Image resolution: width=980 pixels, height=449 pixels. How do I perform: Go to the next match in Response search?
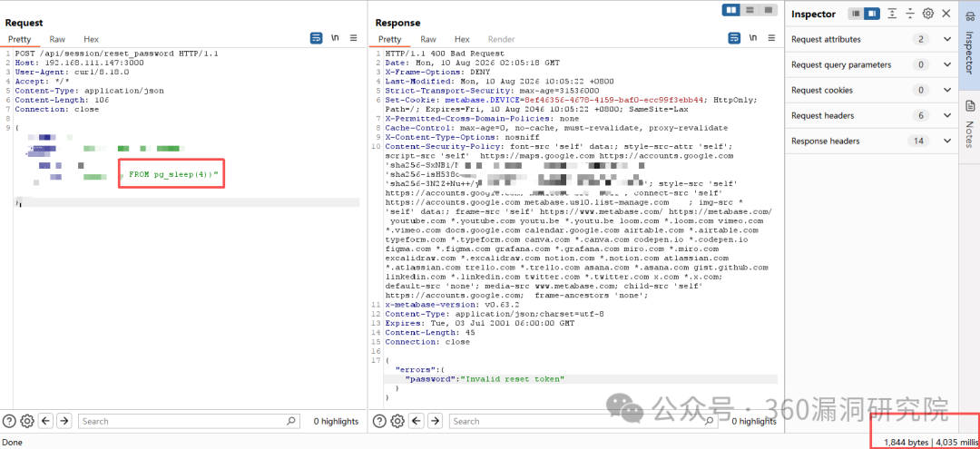tap(435, 421)
